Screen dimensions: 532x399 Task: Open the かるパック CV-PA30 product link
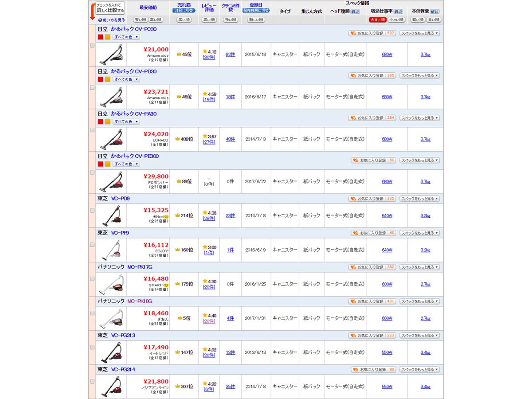pyautogui.click(x=133, y=114)
